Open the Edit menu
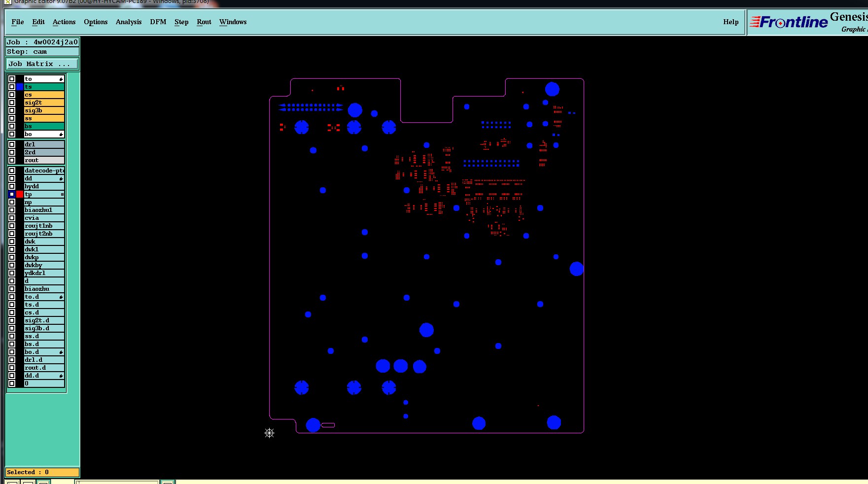 [x=38, y=22]
